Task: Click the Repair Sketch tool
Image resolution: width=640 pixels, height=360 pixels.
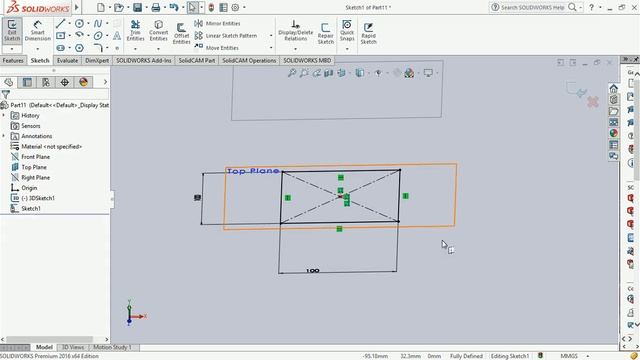Action: point(325,33)
